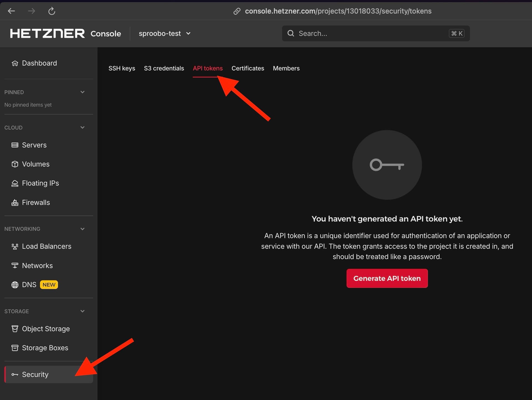Screen dimensions: 532x400
Task: Click the NETWORKING section heading
Action: coord(22,229)
